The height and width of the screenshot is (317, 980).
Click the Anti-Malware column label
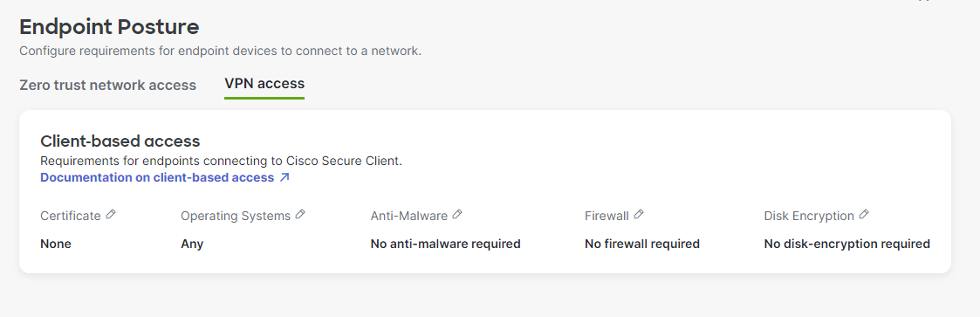pyautogui.click(x=408, y=216)
